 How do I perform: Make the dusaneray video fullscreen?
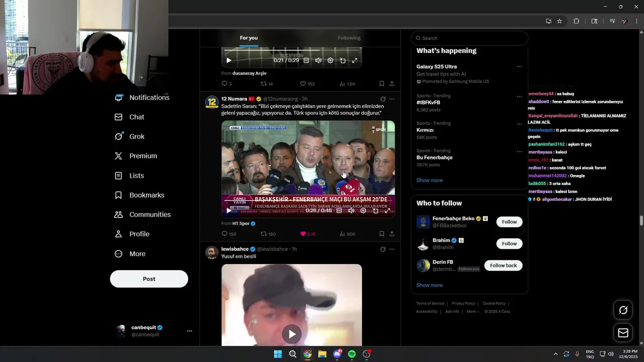point(355,60)
